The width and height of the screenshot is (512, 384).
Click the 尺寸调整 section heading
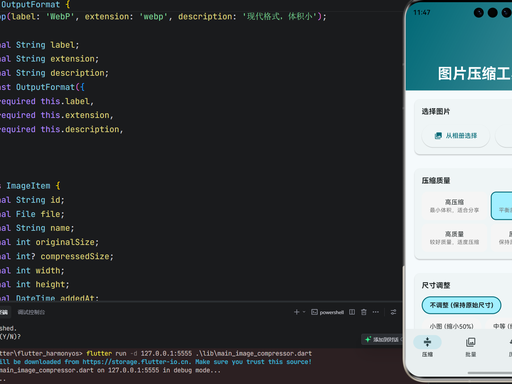(436, 285)
